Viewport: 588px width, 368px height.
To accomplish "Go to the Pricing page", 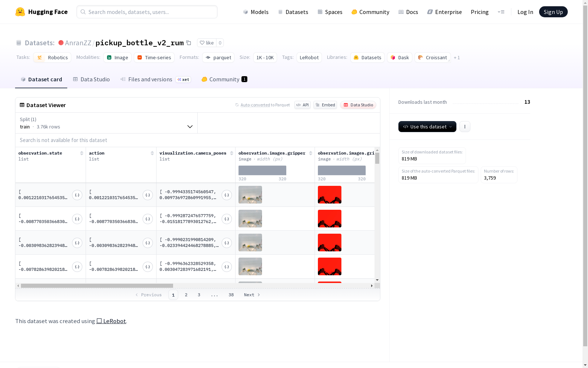I will (x=480, y=12).
